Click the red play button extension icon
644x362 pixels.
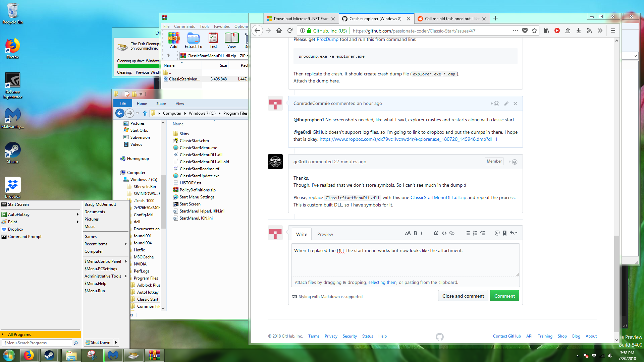click(x=557, y=31)
